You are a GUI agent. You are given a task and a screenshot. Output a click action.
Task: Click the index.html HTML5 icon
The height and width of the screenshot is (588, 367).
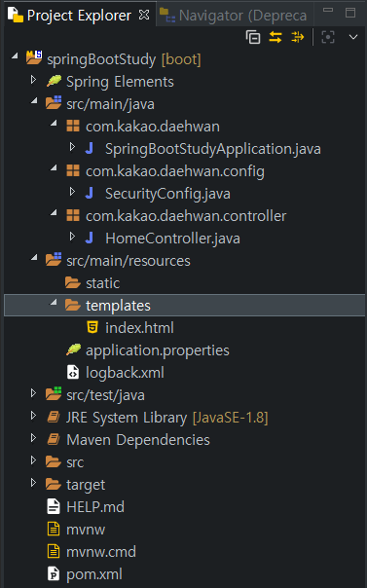92,327
